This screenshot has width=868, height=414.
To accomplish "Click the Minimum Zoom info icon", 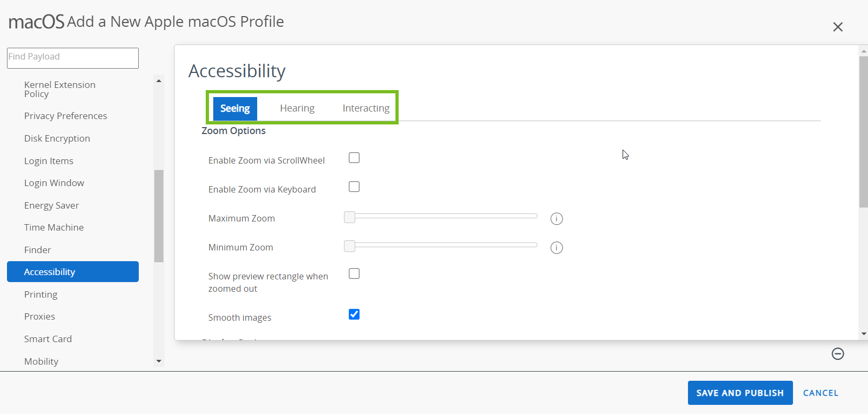I will coord(557,248).
